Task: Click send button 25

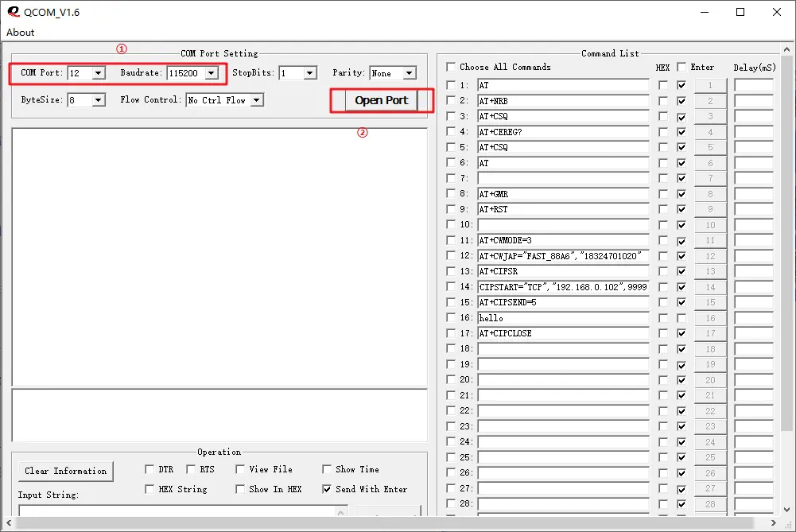Action: [x=710, y=457]
